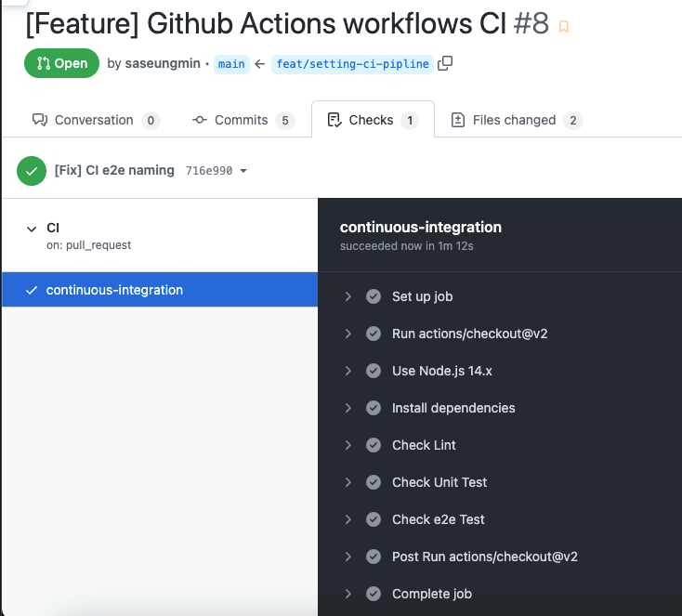Expand the Complete job step chevron

[x=348, y=594]
